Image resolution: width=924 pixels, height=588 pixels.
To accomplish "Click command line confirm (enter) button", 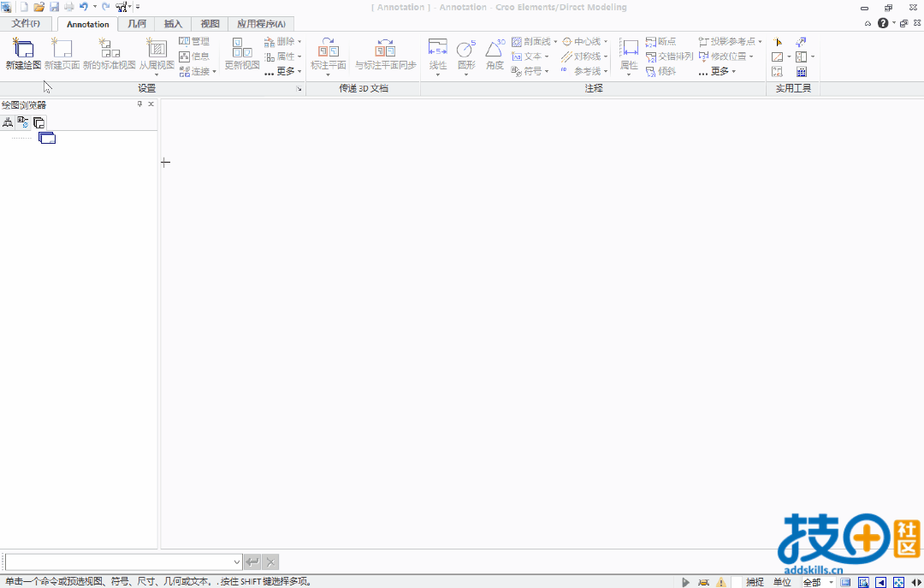I will [x=252, y=562].
